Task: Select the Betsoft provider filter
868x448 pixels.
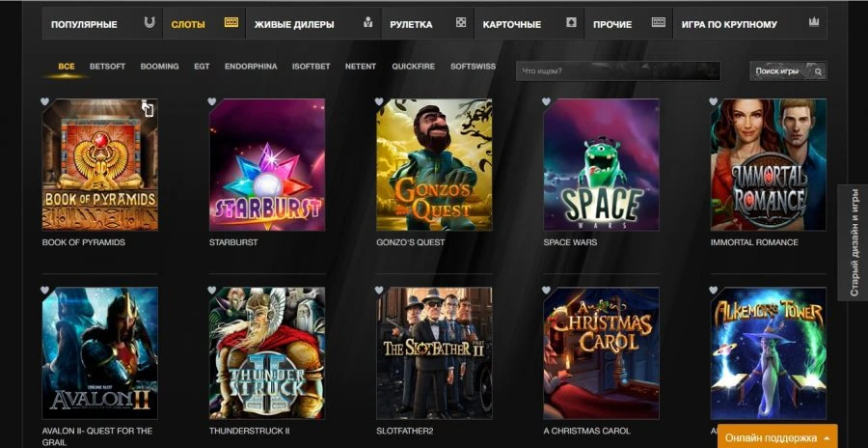Action: [x=108, y=67]
